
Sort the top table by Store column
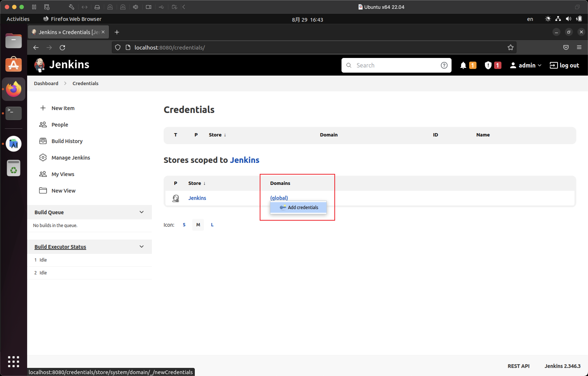[x=217, y=135]
